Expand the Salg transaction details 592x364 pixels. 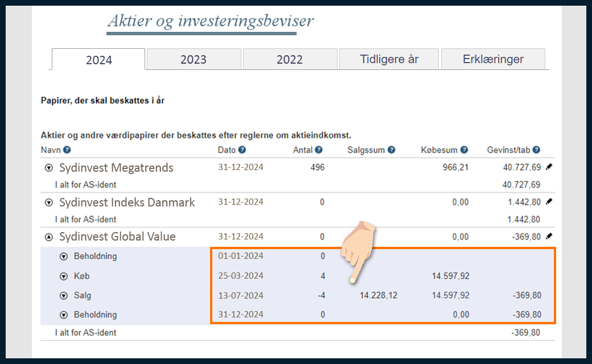(64, 296)
